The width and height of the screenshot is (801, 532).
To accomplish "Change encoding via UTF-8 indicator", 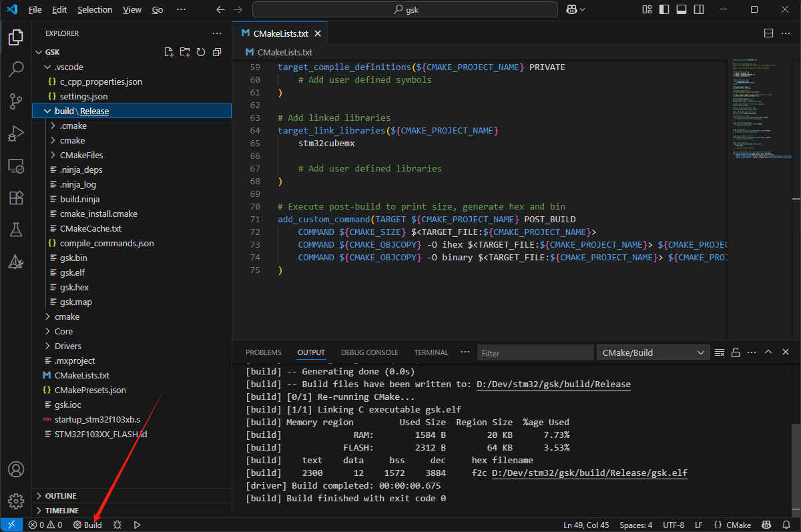I will pos(674,525).
